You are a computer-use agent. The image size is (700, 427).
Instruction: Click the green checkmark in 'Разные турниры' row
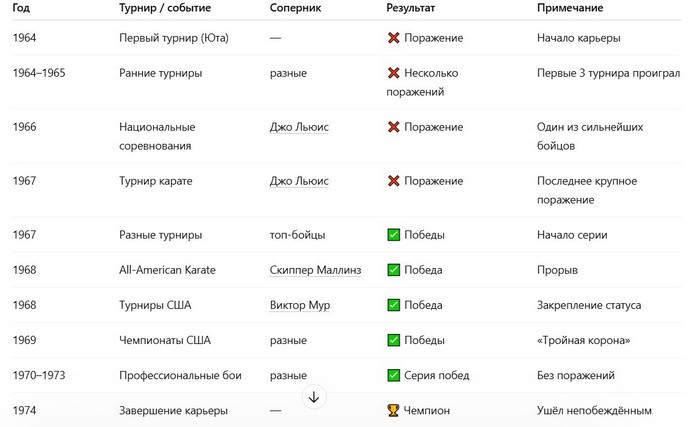394,235
